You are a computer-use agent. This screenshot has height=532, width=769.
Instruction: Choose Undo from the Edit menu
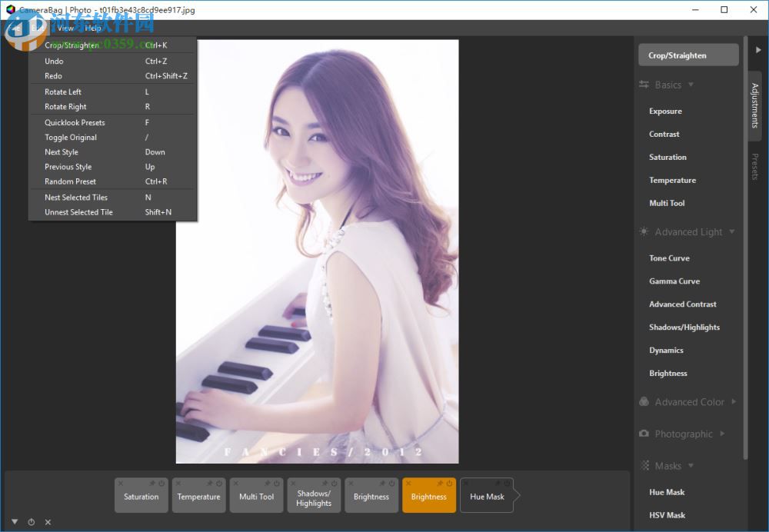coord(112,62)
